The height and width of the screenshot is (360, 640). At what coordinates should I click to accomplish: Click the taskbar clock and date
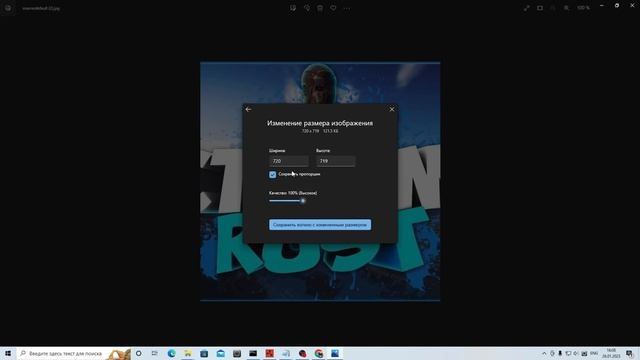pyautogui.click(x=611, y=353)
